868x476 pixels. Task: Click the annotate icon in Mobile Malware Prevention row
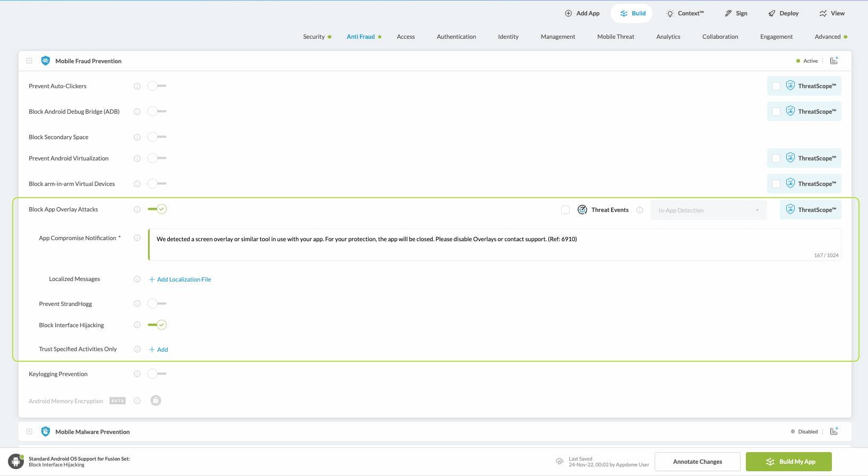coord(834,431)
